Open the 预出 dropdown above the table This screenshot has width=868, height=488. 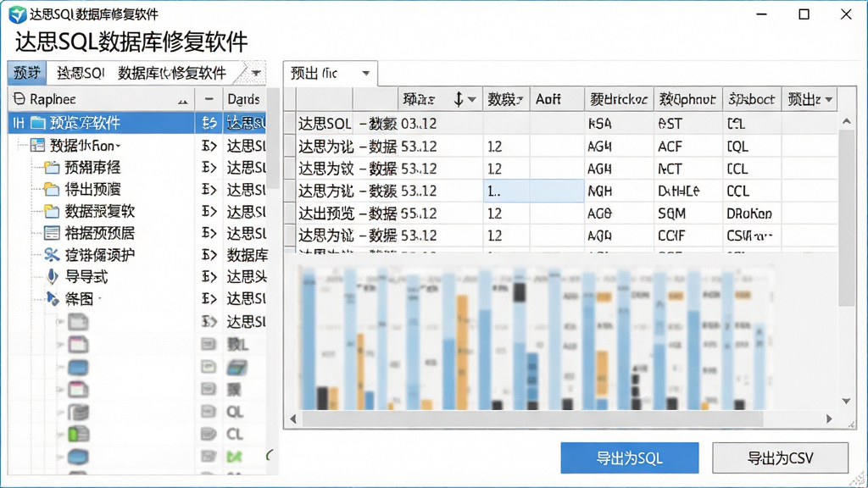point(366,73)
